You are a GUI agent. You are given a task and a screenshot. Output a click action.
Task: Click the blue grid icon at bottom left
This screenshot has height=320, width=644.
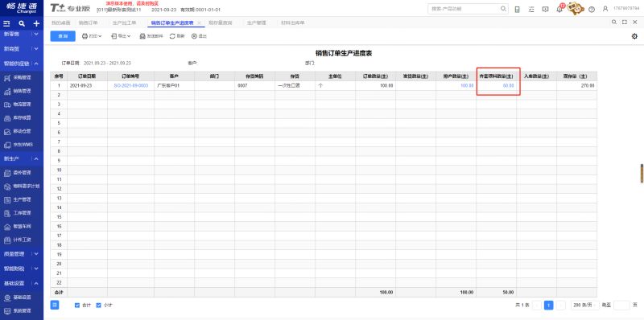click(55, 305)
